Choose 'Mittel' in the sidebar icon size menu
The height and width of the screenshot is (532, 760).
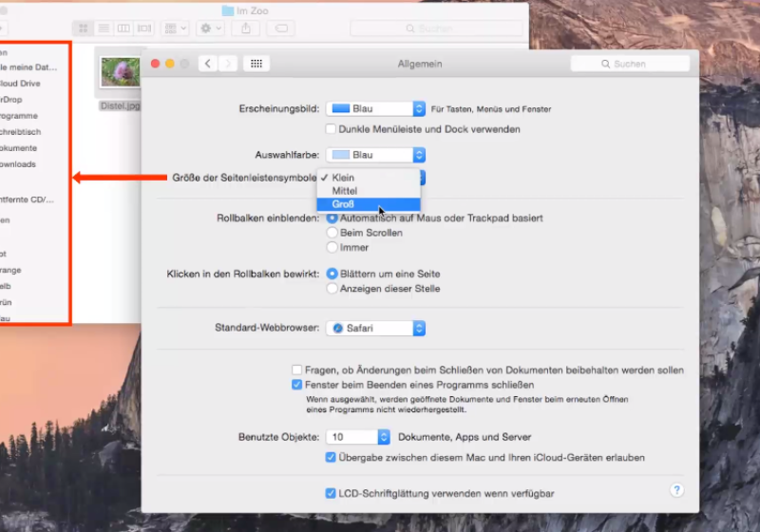pos(345,191)
